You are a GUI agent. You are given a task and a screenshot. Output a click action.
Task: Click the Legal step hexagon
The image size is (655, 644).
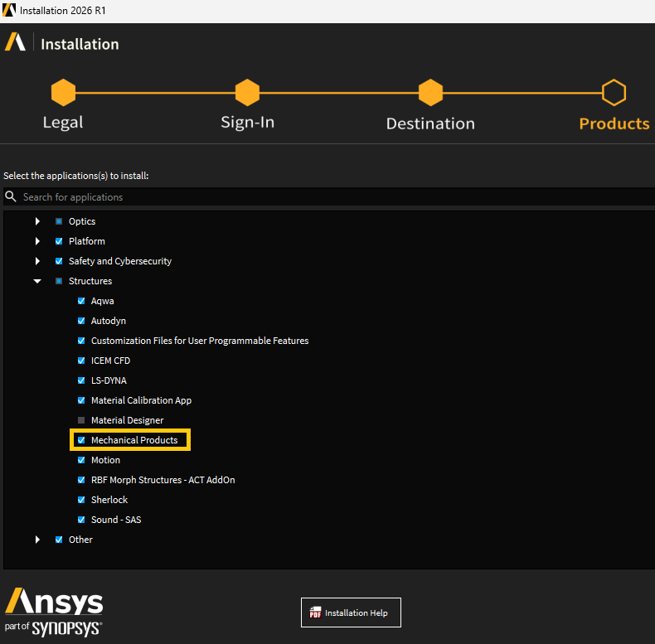[x=63, y=92]
